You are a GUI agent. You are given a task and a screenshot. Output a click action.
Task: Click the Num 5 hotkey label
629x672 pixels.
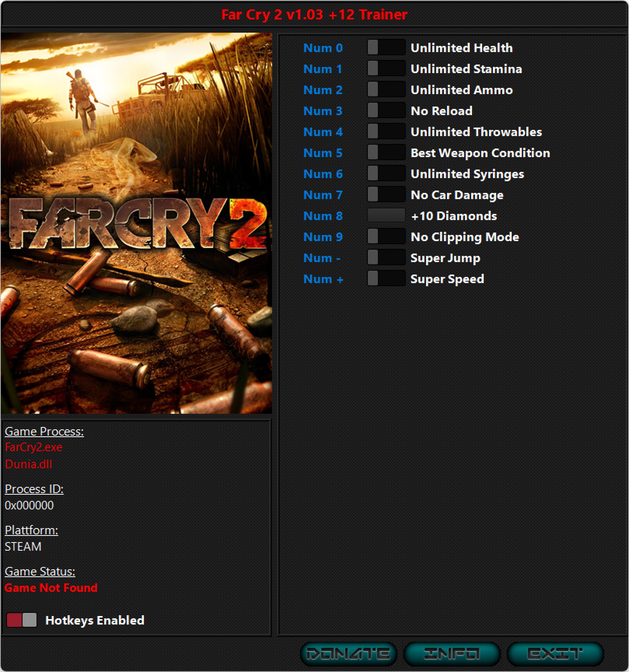323,153
